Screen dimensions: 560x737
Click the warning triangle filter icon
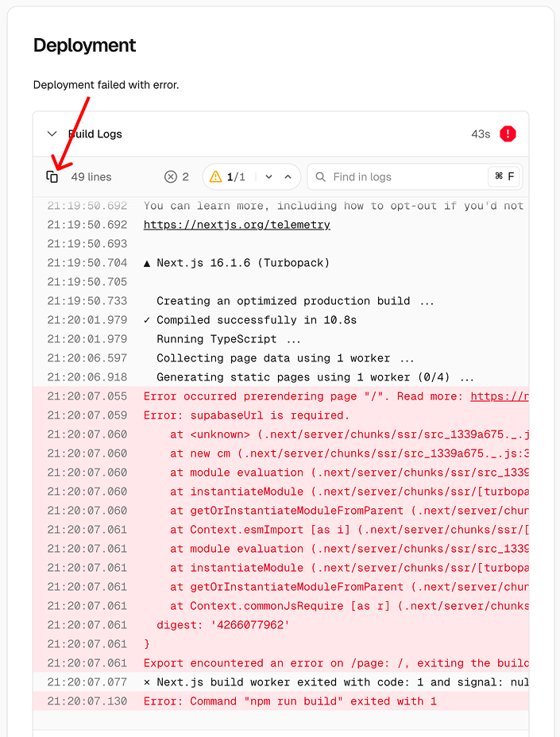tap(215, 177)
